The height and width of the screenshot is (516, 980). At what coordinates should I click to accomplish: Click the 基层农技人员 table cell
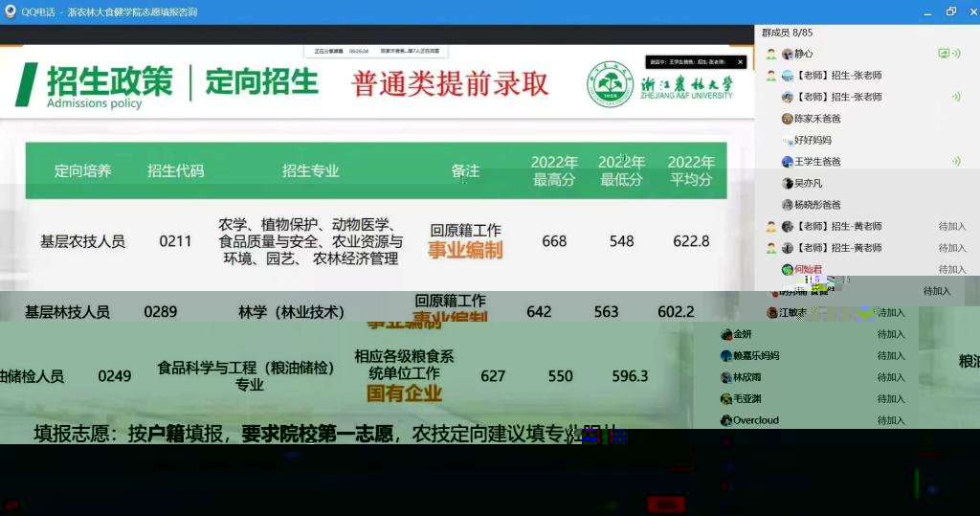tap(82, 241)
